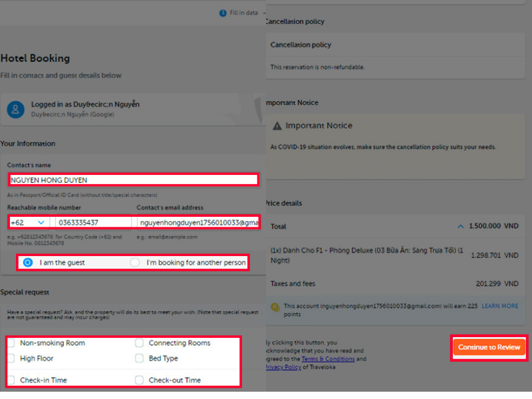Click the 'Fill in data' step label
The image size is (532, 399).
244,13
